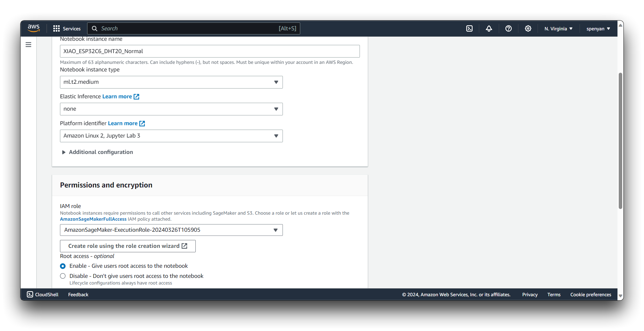The width and height of the screenshot is (644, 331).
Task: Open the AmazonSageMakerFullAccess policy link
Action: 93,219
